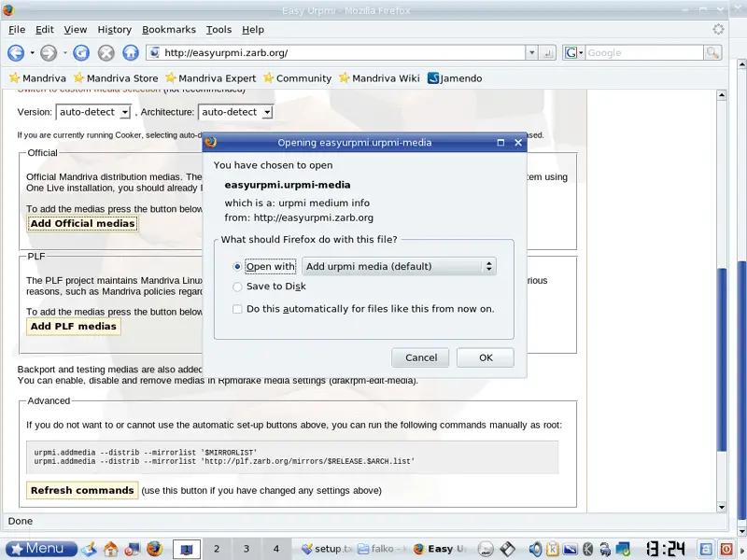Click the page scrollbar's down arrow
The height and width of the screenshot is (560, 747).
[x=722, y=508]
